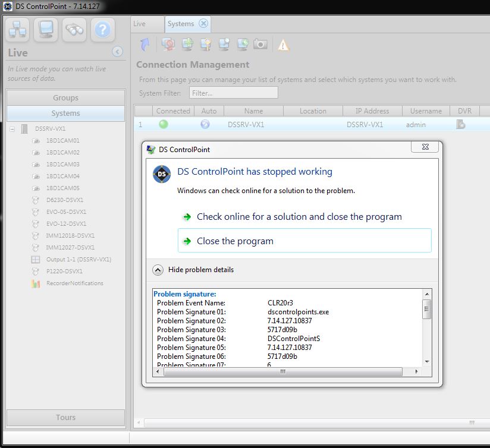Collapse the problem details section
This screenshot has height=448, width=490.
tap(158, 270)
